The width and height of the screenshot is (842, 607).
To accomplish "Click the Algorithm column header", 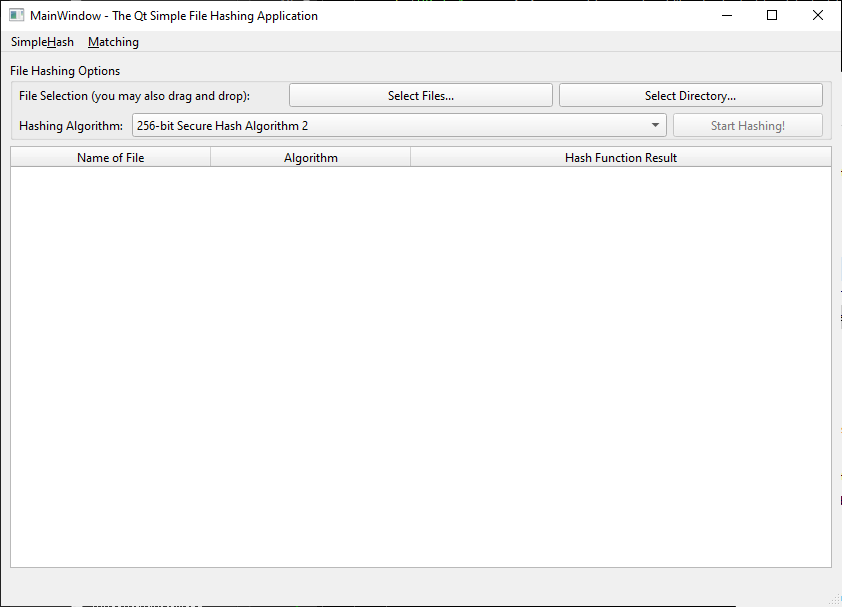I will [x=310, y=157].
